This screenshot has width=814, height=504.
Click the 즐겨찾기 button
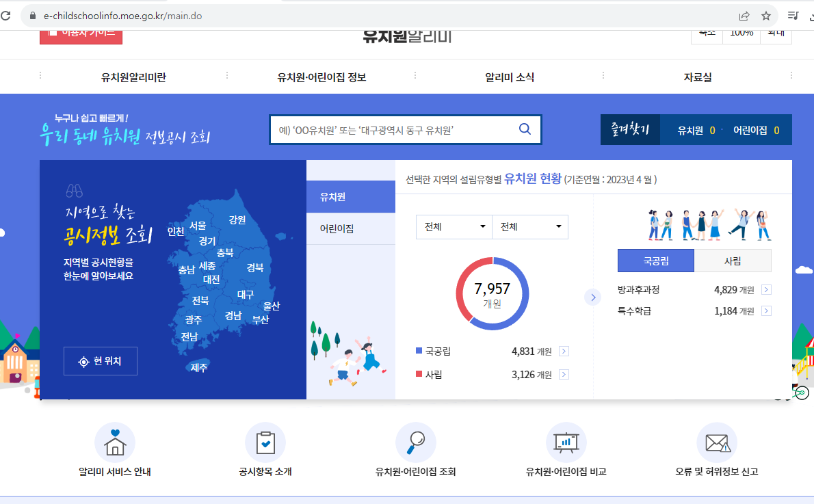[629, 129]
